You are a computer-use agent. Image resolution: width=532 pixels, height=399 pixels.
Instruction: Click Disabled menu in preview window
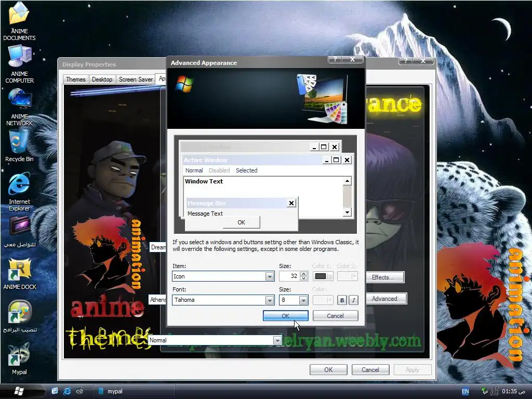coord(219,170)
